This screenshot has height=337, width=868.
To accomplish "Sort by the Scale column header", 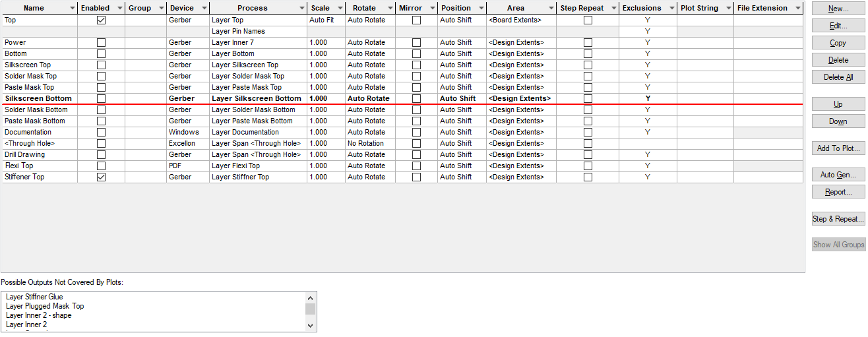I will pos(321,9).
